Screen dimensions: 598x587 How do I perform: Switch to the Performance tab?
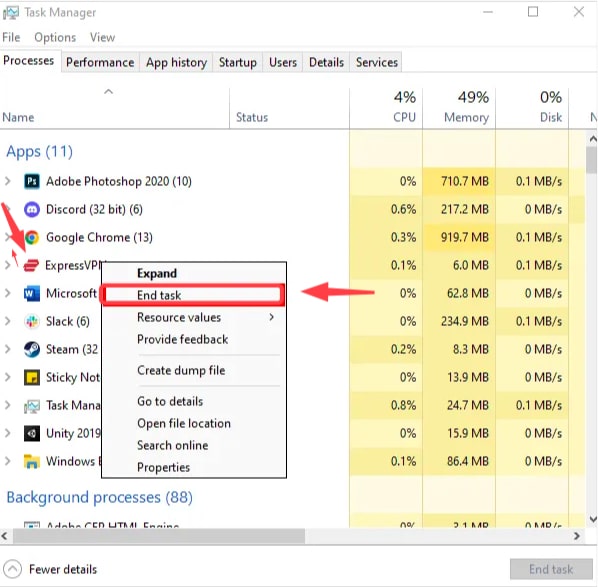[100, 62]
